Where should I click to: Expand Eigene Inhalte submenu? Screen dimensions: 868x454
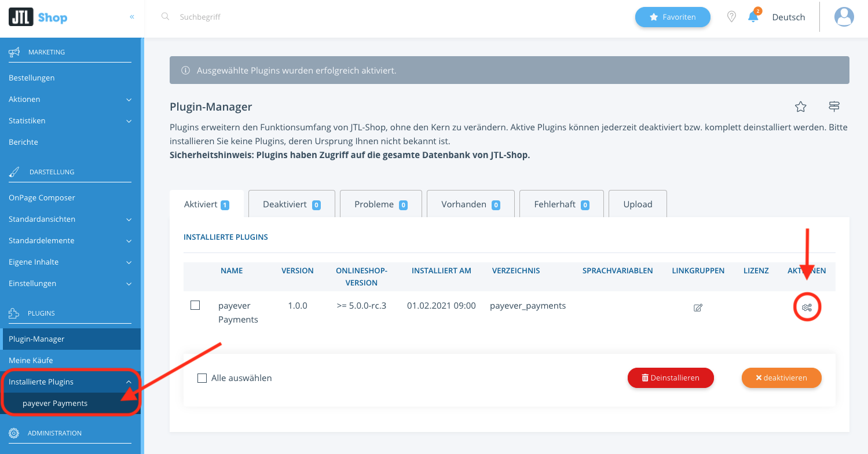pos(70,262)
